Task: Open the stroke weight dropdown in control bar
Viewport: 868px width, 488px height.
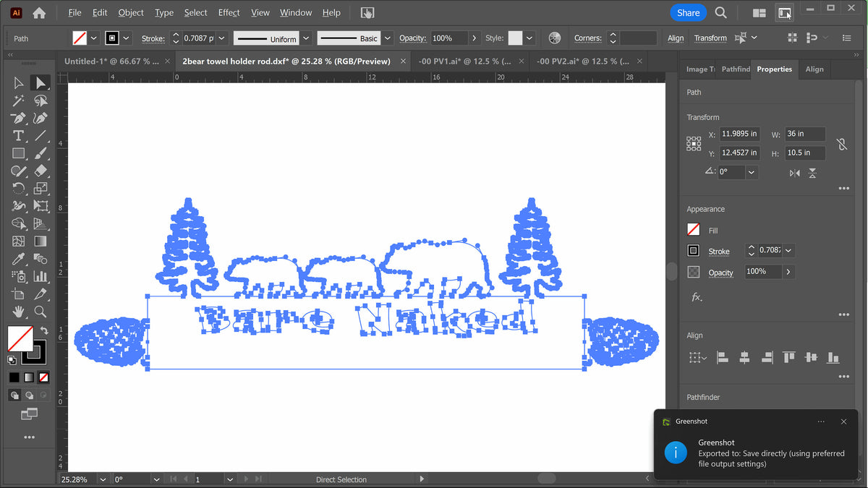Action: pyautogui.click(x=221, y=38)
